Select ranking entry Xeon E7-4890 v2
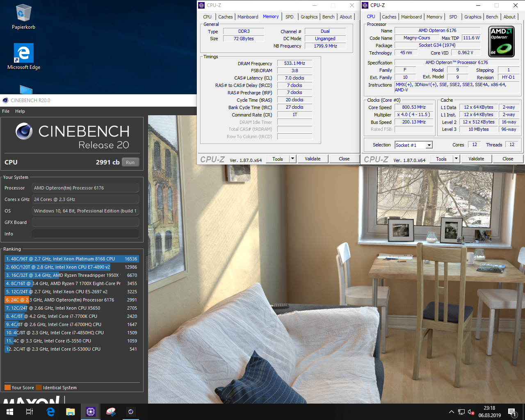 [72, 267]
